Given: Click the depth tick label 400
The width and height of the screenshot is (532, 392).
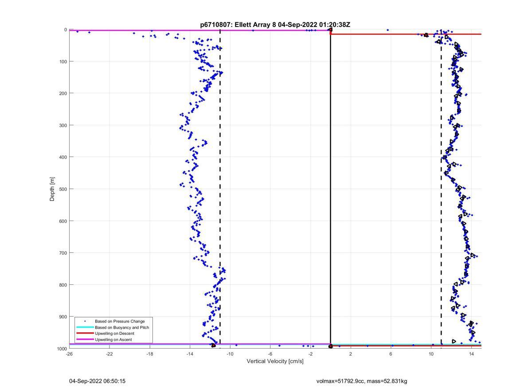Looking at the screenshot, I should pos(63,157).
